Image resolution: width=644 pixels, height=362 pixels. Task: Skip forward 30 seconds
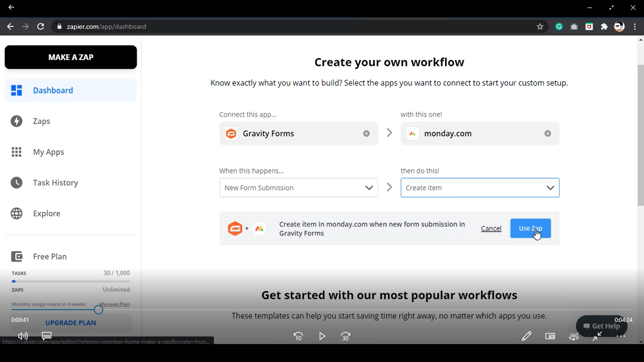346,336
